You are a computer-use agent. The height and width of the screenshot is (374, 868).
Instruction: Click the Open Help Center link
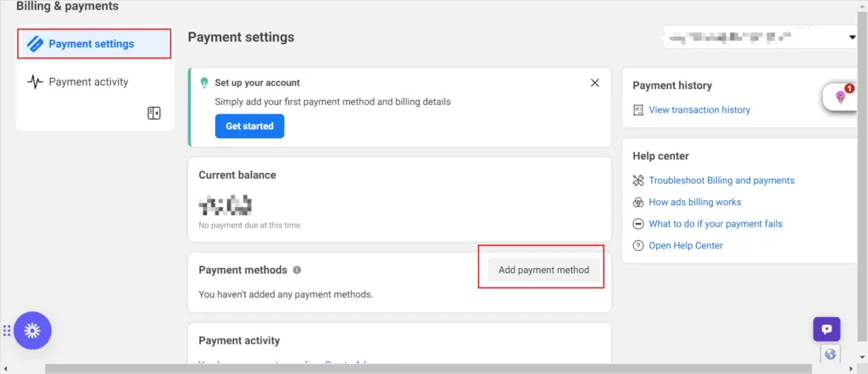(x=686, y=246)
